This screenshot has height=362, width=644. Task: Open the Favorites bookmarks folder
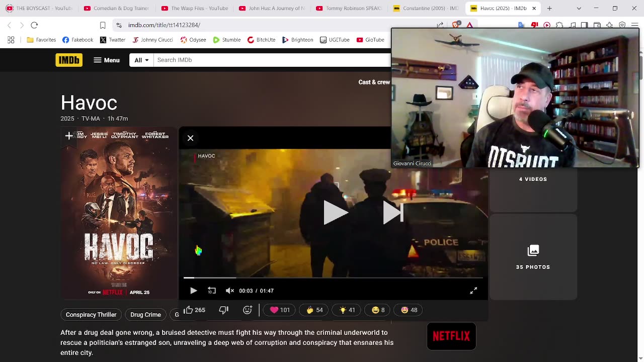point(41,40)
